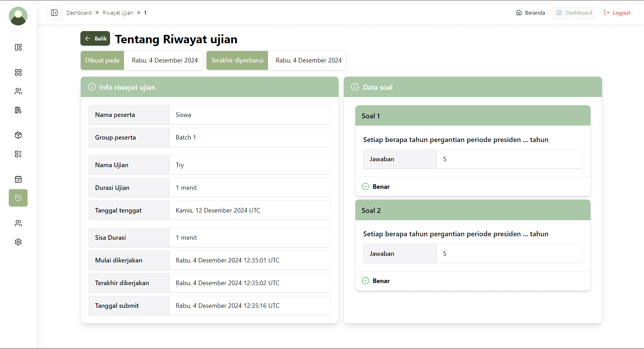Click the users icon above settings gear

click(18, 223)
